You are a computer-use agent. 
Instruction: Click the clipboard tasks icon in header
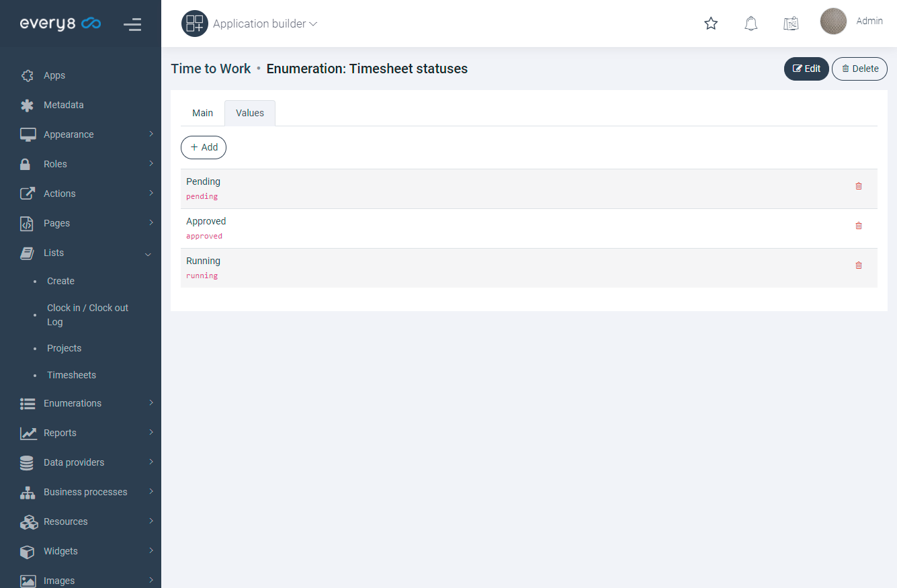click(x=791, y=24)
